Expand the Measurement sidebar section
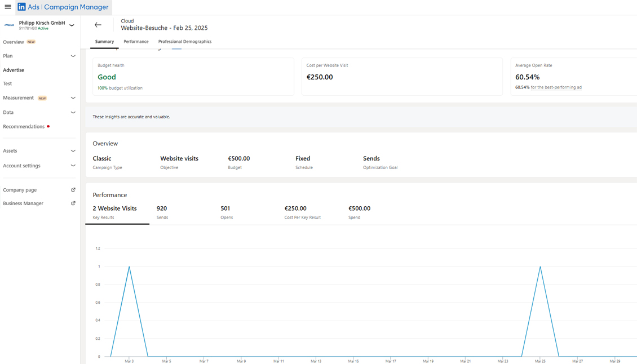637x364 pixels. pyautogui.click(x=73, y=98)
